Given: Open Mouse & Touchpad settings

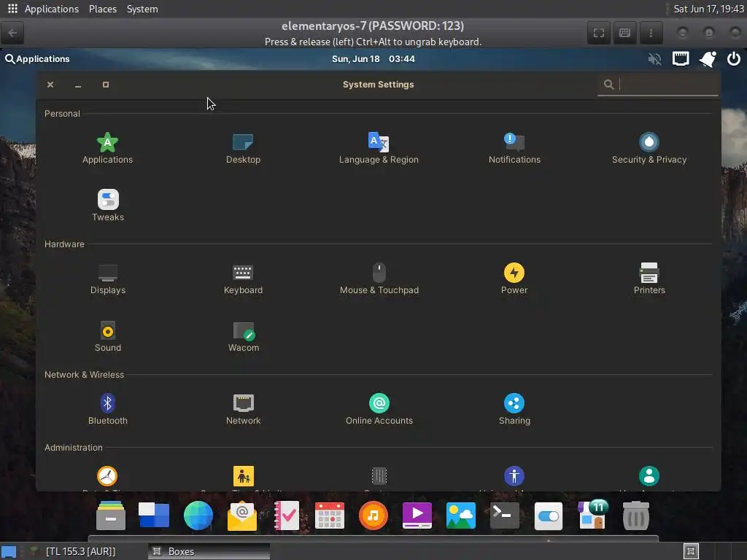Looking at the screenshot, I should [x=379, y=279].
